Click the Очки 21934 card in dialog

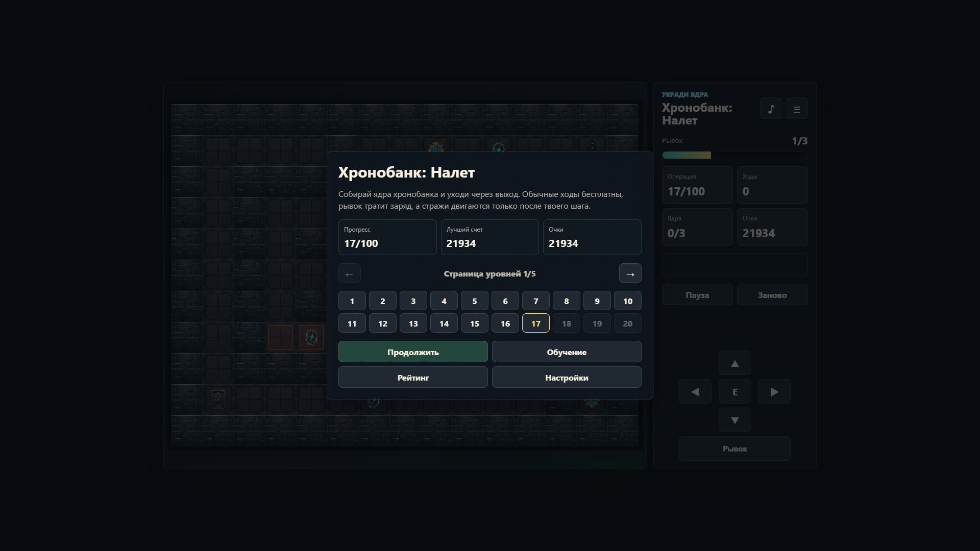tap(592, 237)
